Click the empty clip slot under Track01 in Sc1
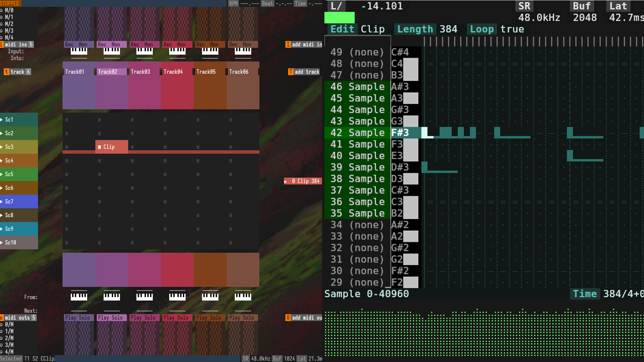This screenshot has width=644, height=362. (x=67, y=120)
